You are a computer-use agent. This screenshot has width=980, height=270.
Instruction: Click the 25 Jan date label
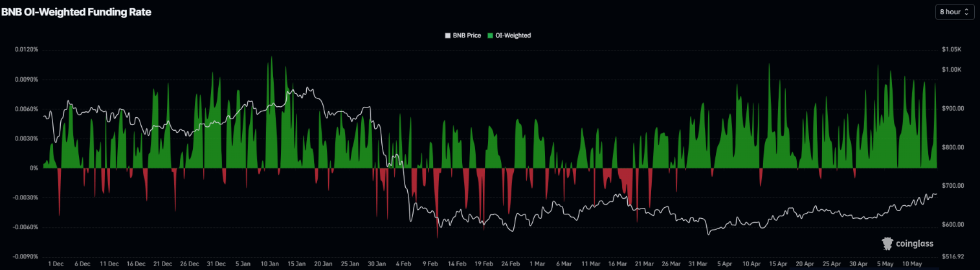click(x=350, y=264)
